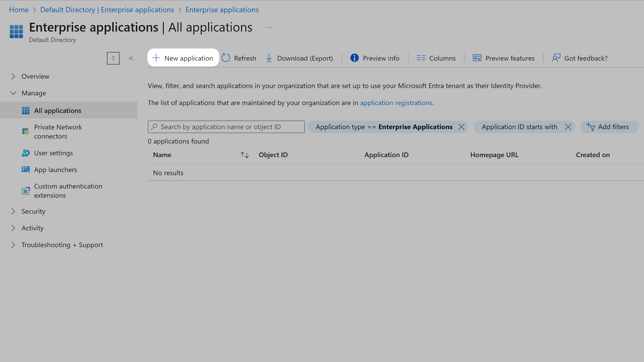Click Add filters button
The image size is (644, 362).
click(609, 127)
